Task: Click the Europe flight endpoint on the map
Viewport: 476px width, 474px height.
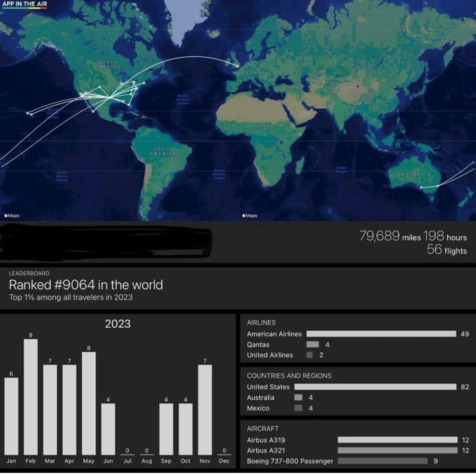Action: click(x=238, y=66)
